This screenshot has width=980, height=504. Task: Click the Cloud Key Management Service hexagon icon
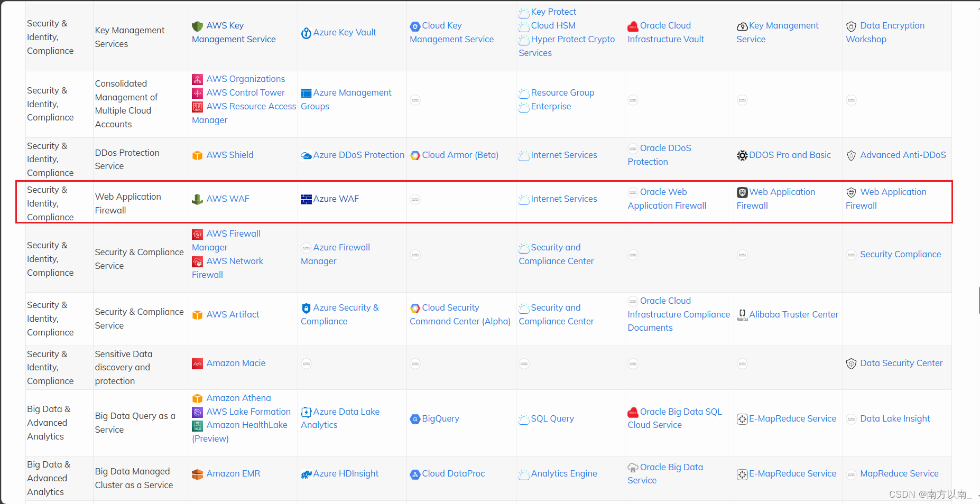pyautogui.click(x=415, y=26)
